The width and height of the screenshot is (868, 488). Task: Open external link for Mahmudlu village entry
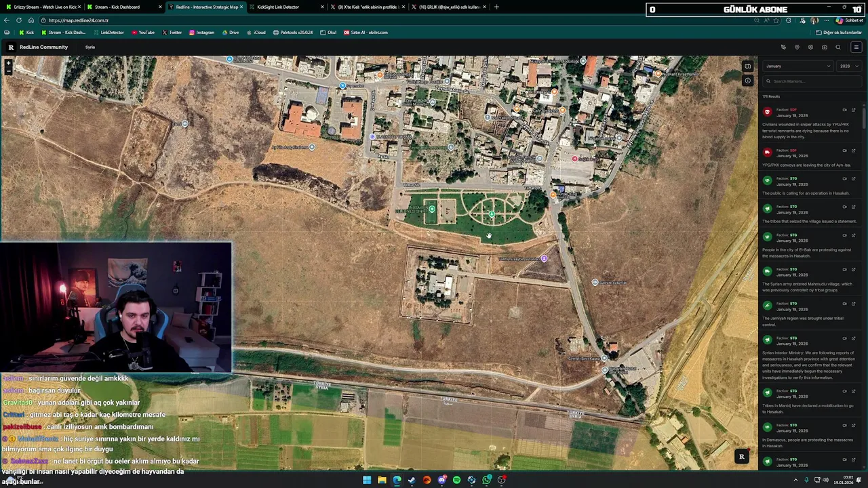[854, 270]
